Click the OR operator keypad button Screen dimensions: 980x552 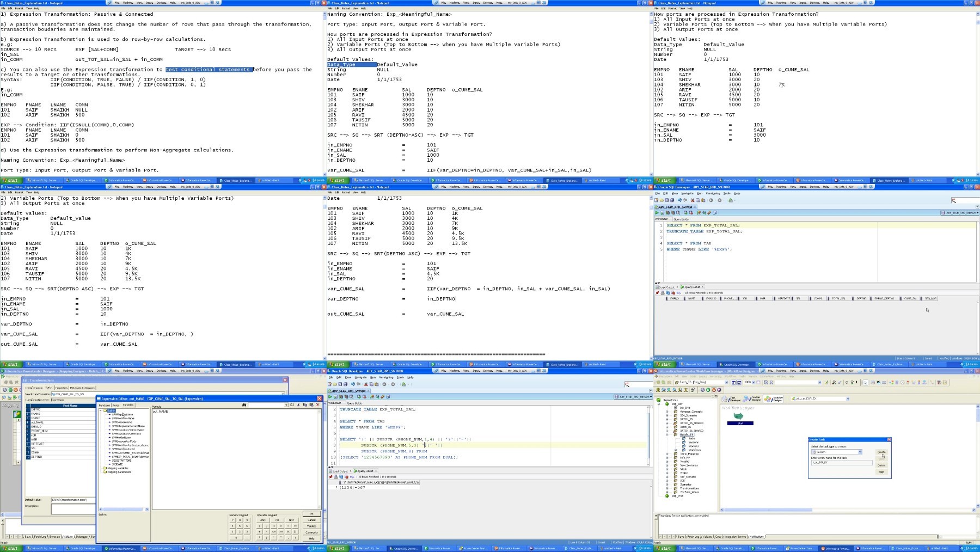coord(277,520)
